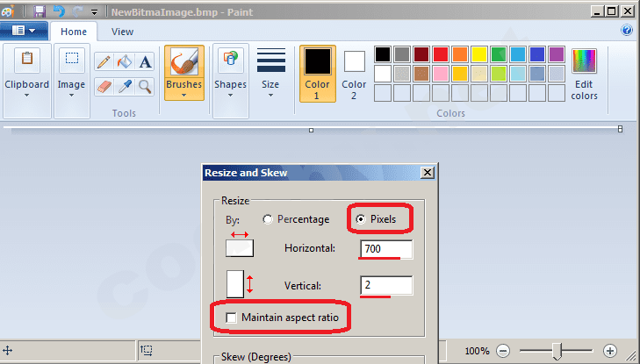This screenshot has height=364, width=640.
Task: Select the Eraser tool
Action: pos(104,87)
